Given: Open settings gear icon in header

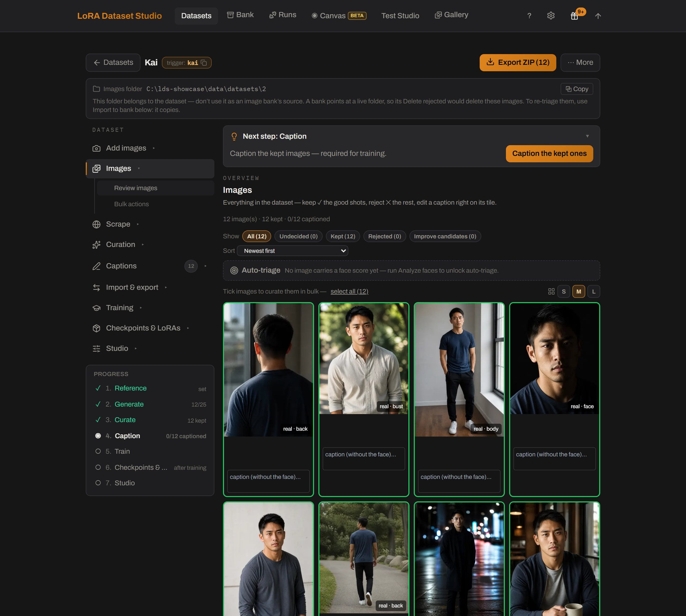Looking at the screenshot, I should (551, 16).
